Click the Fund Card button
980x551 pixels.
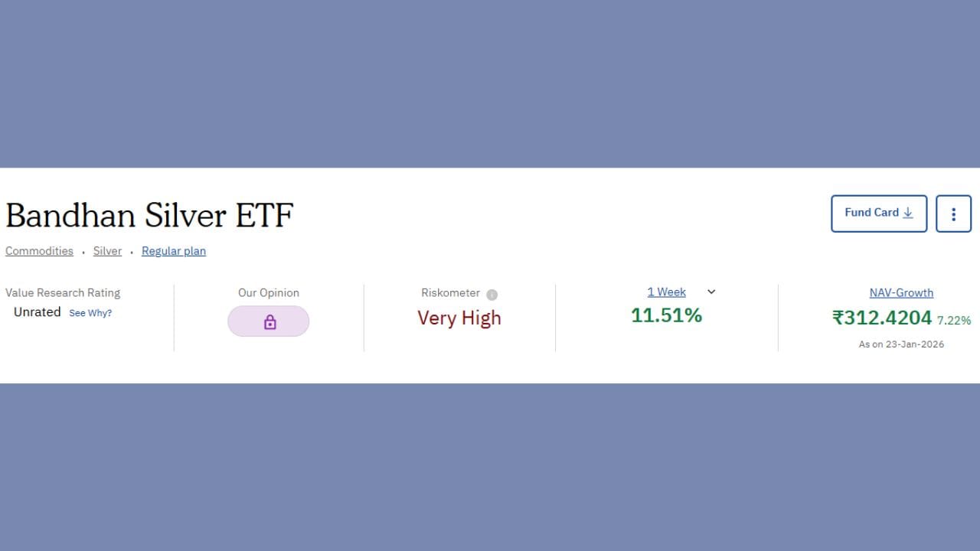coord(879,213)
